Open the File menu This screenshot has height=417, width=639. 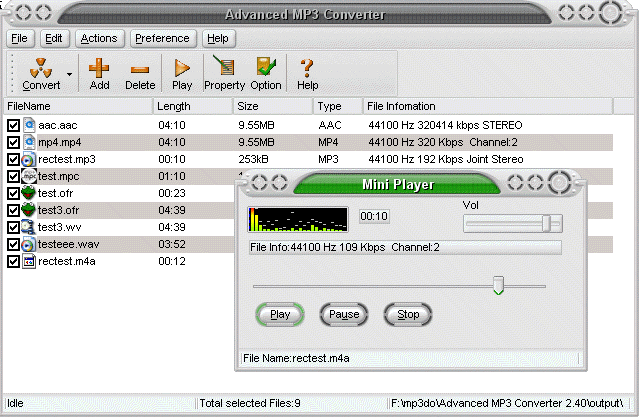pyautogui.click(x=20, y=38)
